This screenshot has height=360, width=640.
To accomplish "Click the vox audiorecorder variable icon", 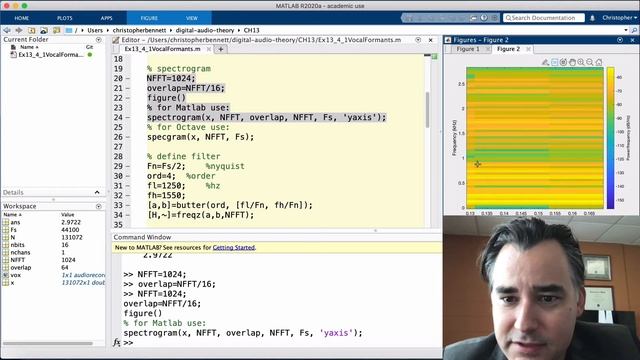I will tap(6, 275).
